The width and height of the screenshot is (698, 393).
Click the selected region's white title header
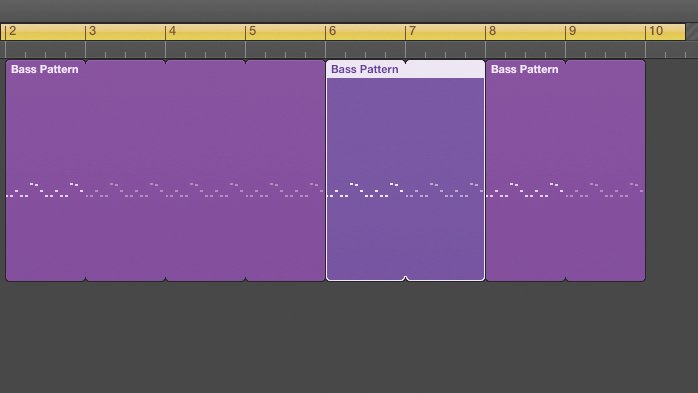(x=406, y=69)
